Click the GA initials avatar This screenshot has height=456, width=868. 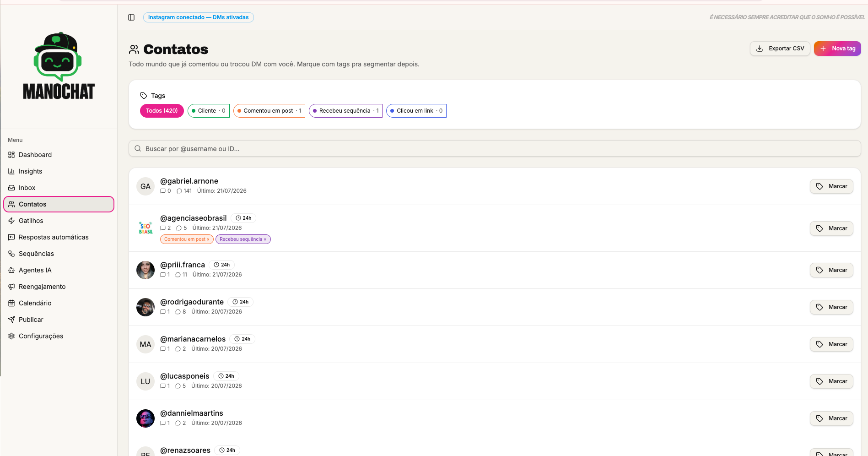(146, 186)
